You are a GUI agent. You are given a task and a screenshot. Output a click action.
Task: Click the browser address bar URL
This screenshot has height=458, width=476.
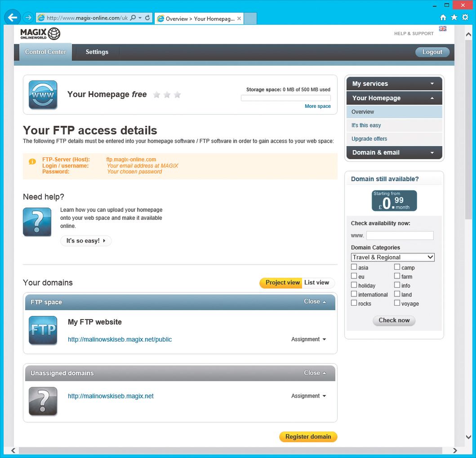87,18
